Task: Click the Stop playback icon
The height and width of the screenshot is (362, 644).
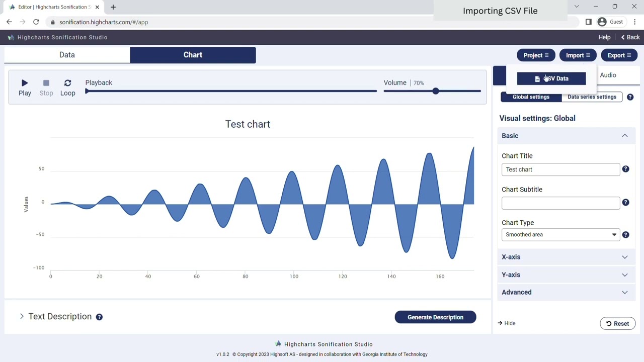Action: pyautogui.click(x=46, y=83)
